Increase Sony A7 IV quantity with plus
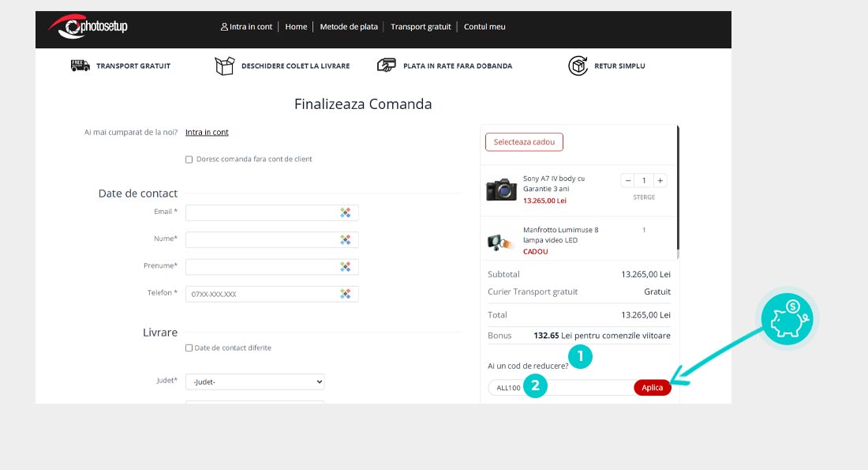The width and height of the screenshot is (868, 470). (660, 180)
